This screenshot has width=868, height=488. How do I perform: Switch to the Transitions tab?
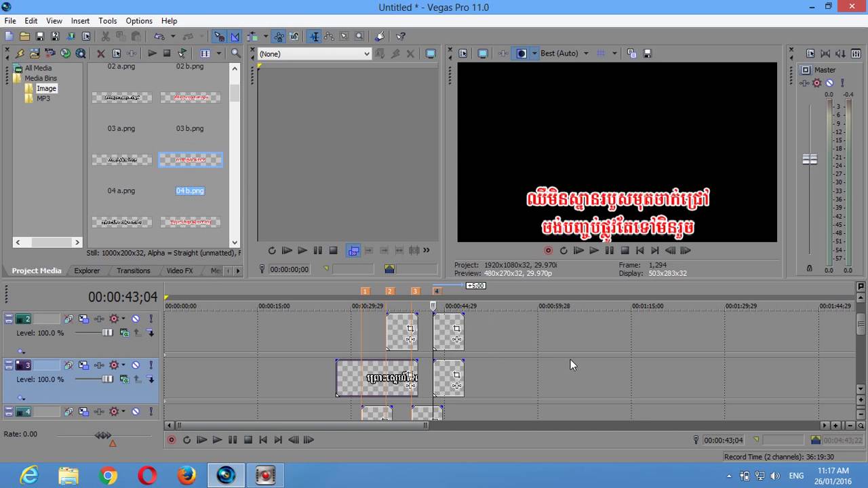click(134, 270)
